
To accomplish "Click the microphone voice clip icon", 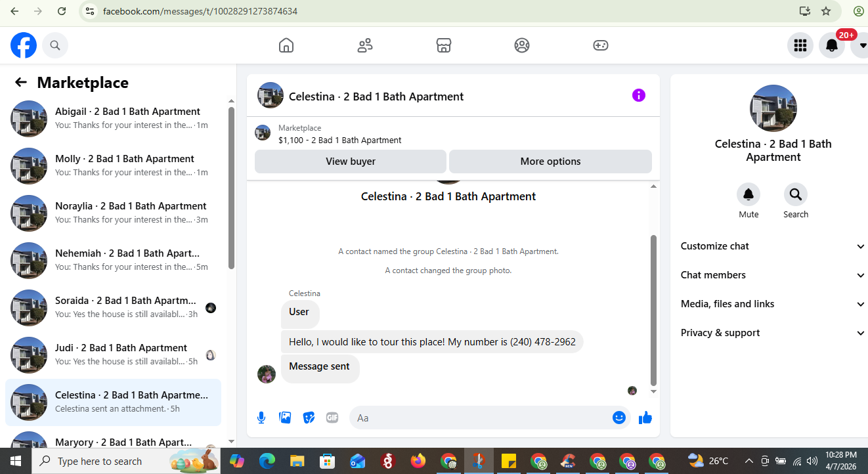I will (x=261, y=418).
